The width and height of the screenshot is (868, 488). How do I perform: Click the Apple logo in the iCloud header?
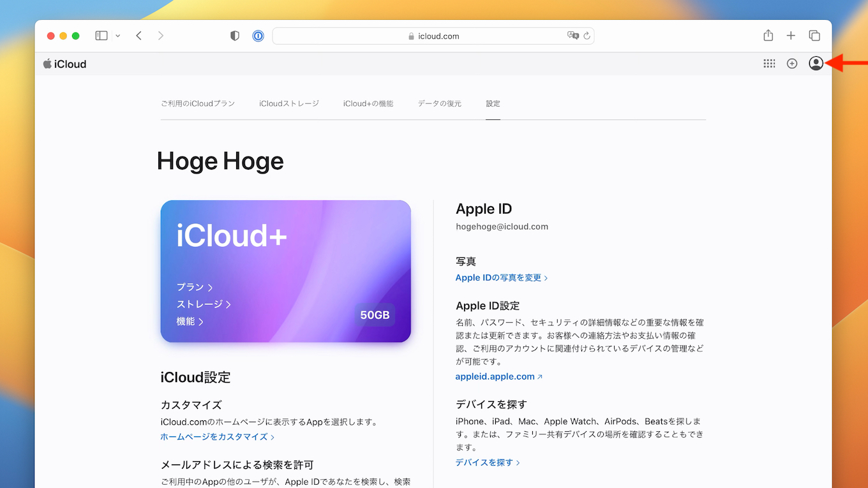click(x=46, y=64)
